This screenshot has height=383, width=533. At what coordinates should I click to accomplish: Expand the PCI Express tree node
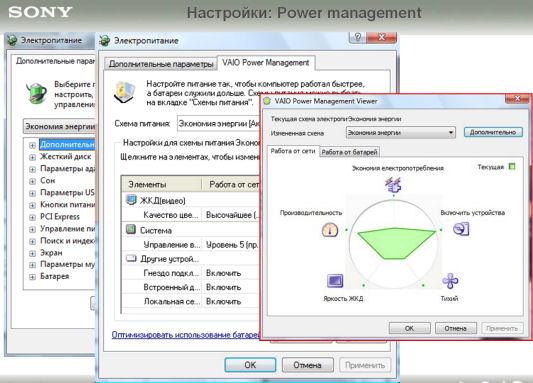pyautogui.click(x=32, y=217)
